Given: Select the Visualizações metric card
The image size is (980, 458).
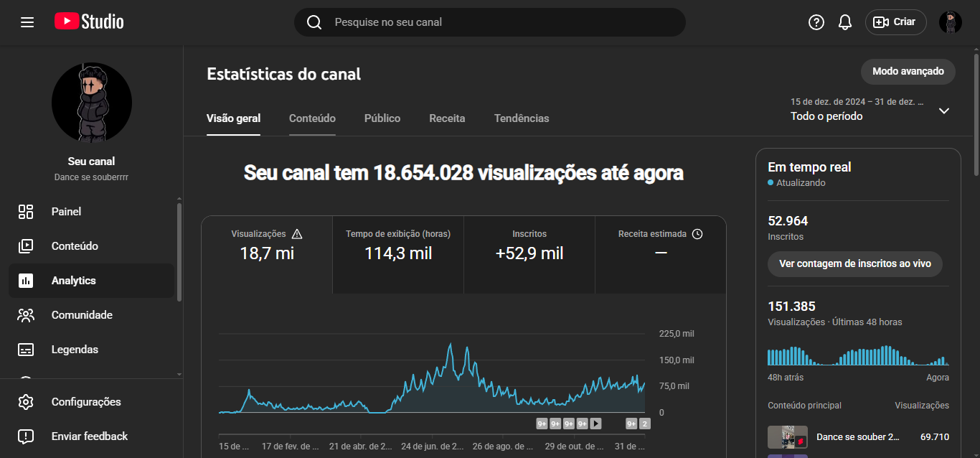Looking at the screenshot, I should (267, 254).
